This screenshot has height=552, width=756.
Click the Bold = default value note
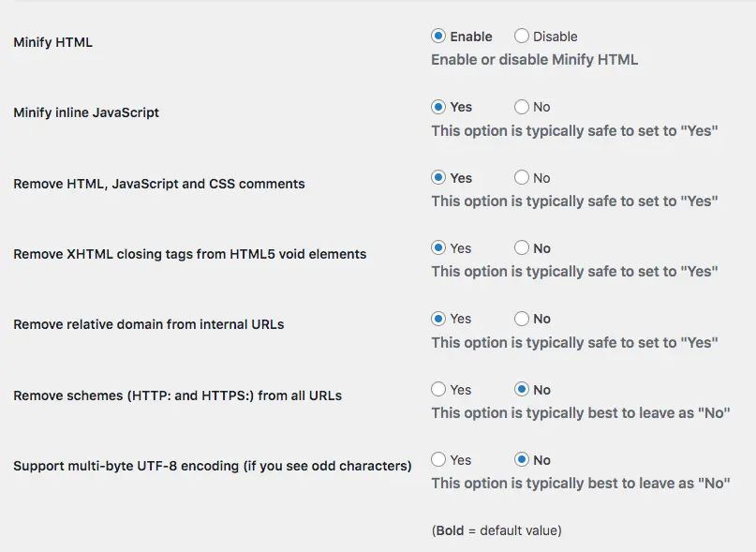click(497, 530)
